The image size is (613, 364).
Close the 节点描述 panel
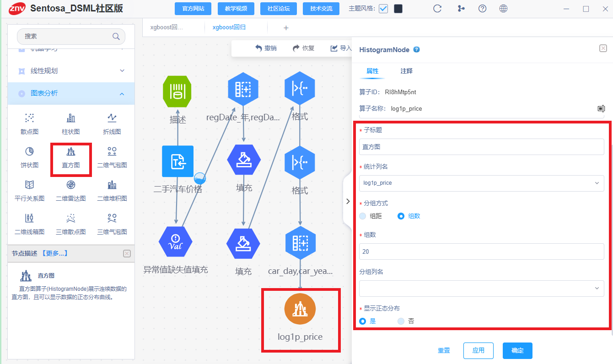tap(127, 253)
